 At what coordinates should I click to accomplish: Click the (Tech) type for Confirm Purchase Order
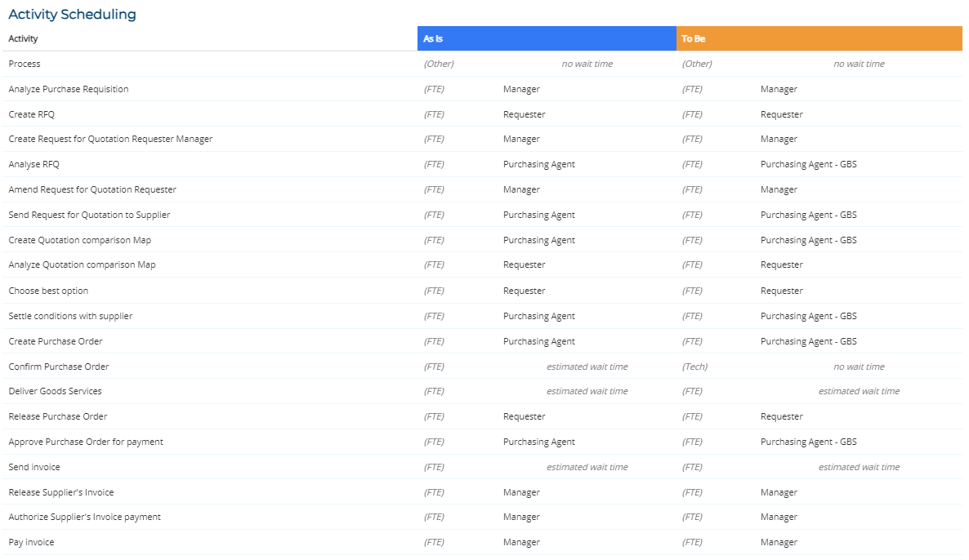point(694,367)
